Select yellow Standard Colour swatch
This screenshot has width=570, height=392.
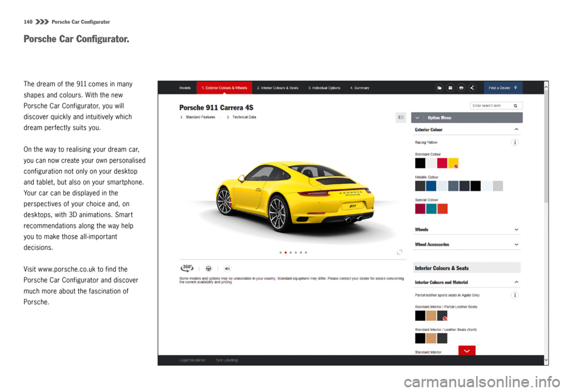453,163
